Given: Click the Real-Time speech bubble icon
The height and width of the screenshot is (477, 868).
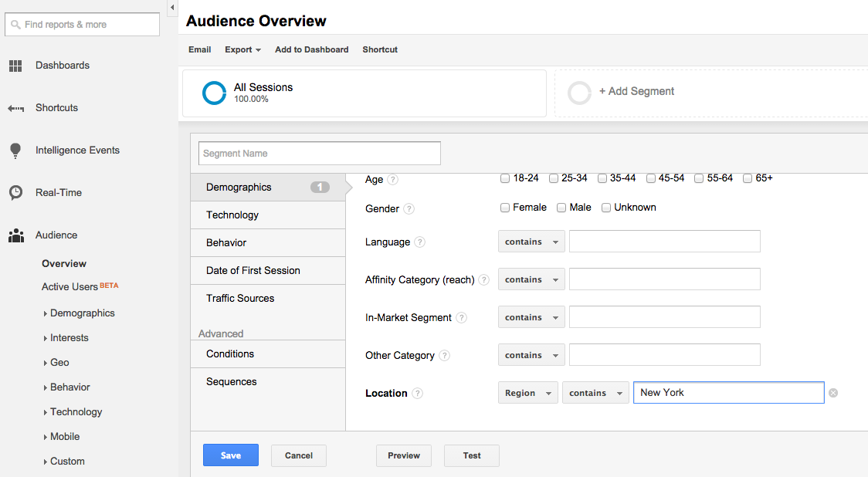Looking at the screenshot, I should [x=15, y=193].
